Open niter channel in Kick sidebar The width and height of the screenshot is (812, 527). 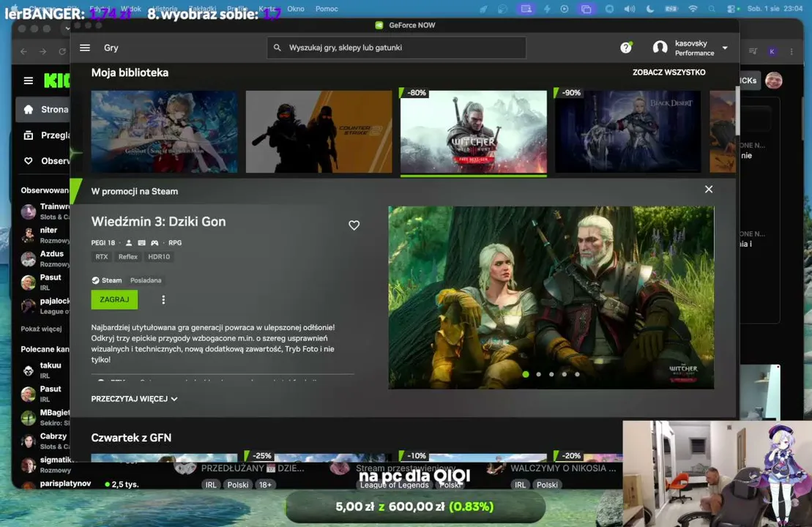[x=45, y=235]
